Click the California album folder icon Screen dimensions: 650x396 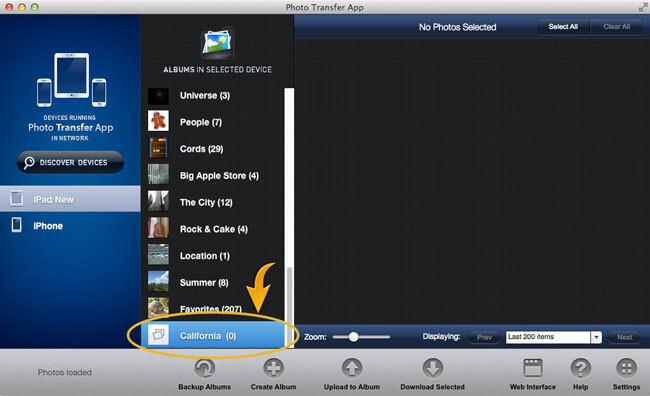(x=158, y=335)
